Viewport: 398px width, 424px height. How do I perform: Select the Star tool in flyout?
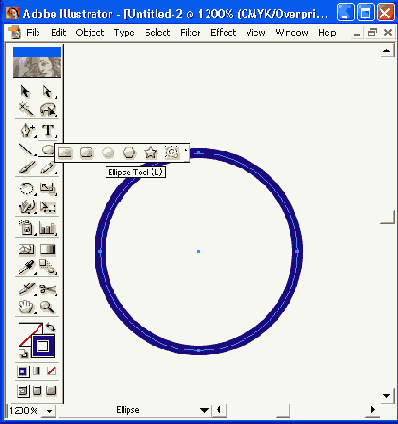click(x=151, y=153)
